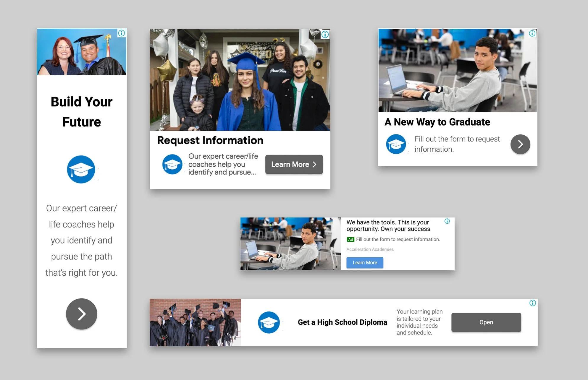
Task: Click the info icon on the Request Information ad
Action: coord(325,34)
